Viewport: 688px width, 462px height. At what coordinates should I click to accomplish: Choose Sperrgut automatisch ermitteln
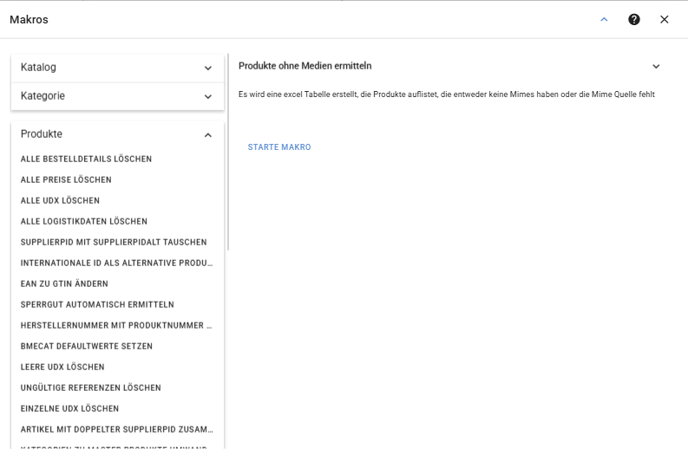tap(97, 304)
